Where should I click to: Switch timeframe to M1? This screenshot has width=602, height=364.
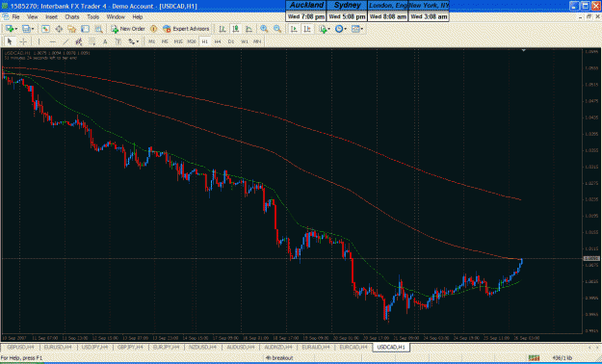click(x=151, y=41)
